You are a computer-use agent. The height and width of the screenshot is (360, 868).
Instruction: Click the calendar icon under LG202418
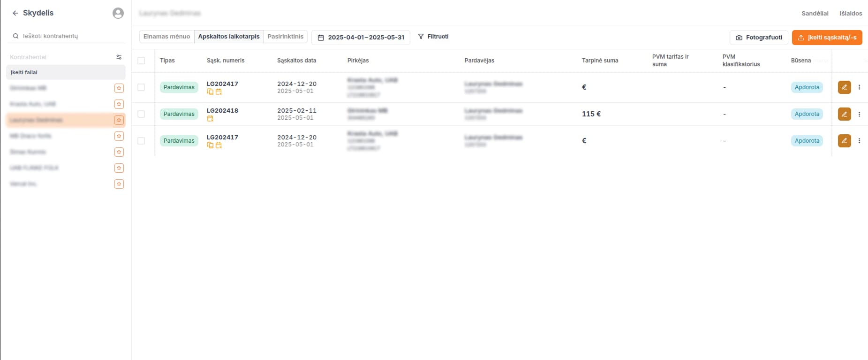point(210,119)
